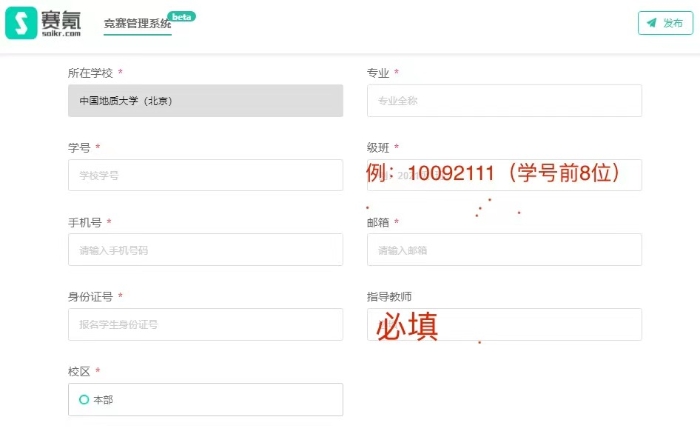This screenshot has width=700, height=434.
Task: Click the green S Saikr logo icon
Action: [20, 23]
